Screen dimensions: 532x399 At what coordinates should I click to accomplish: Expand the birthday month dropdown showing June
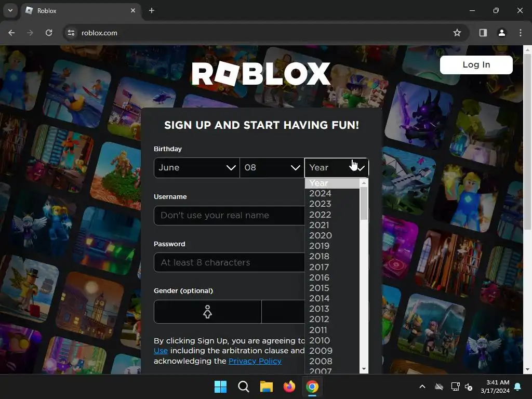[x=197, y=168]
